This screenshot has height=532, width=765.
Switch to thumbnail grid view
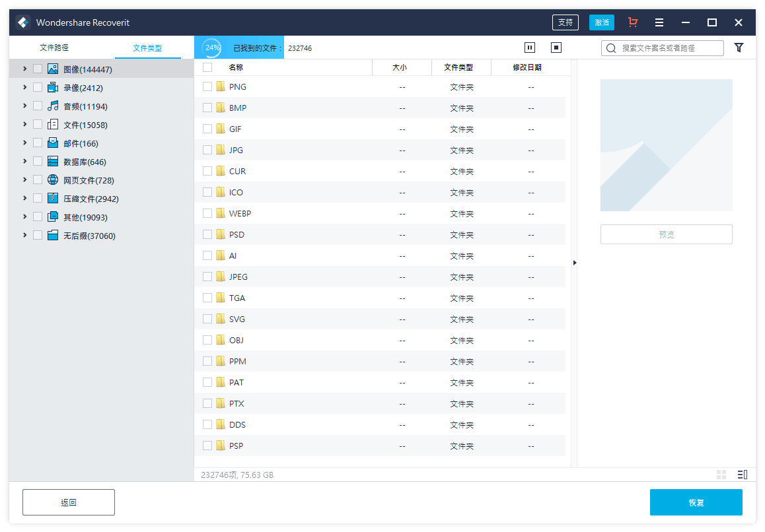pyautogui.click(x=721, y=475)
